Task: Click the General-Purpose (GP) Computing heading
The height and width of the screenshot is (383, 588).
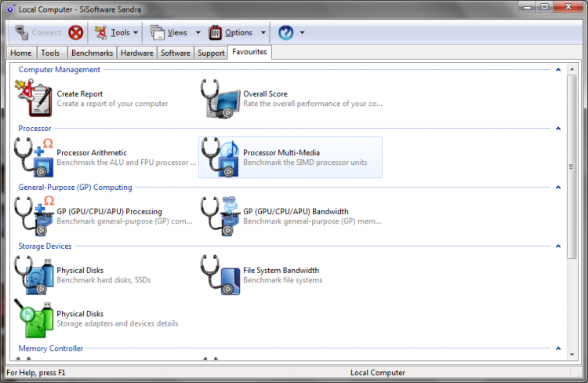Action: [75, 187]
